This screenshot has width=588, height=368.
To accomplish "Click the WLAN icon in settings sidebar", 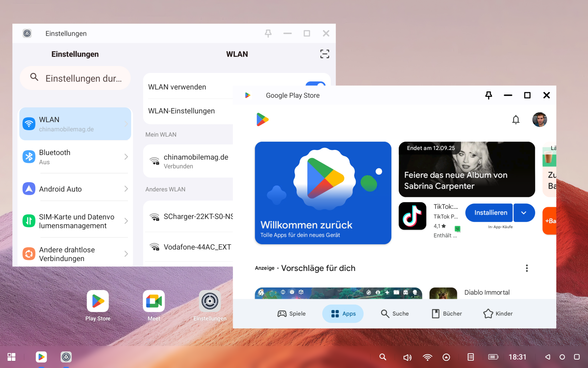I will click(29, 124).
